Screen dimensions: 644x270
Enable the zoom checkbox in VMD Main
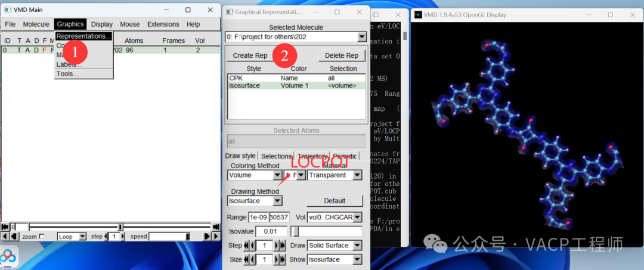[x=41, y=237]
